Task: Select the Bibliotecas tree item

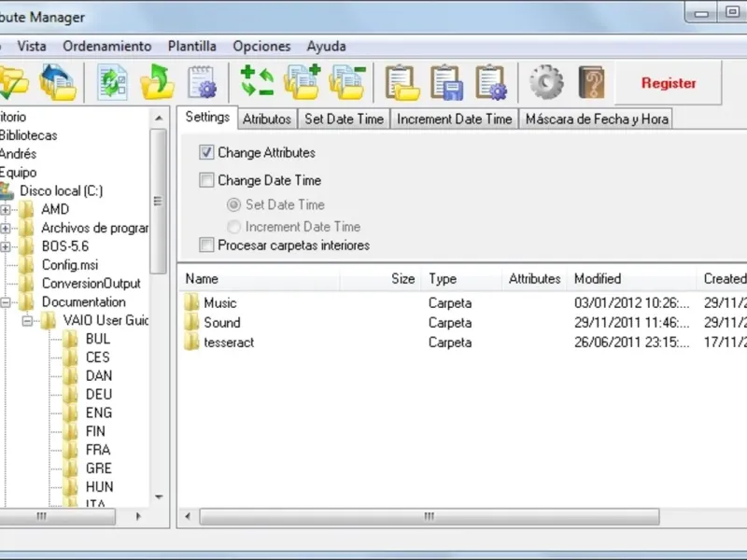Action: pyautogui.click(x=28, y=135)
